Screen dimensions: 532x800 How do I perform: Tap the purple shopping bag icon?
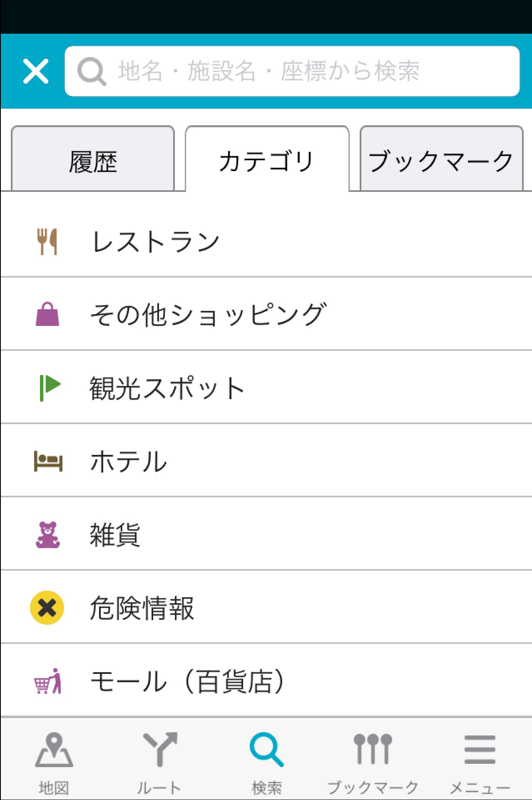pyautogui.click(x=47, y=314)
